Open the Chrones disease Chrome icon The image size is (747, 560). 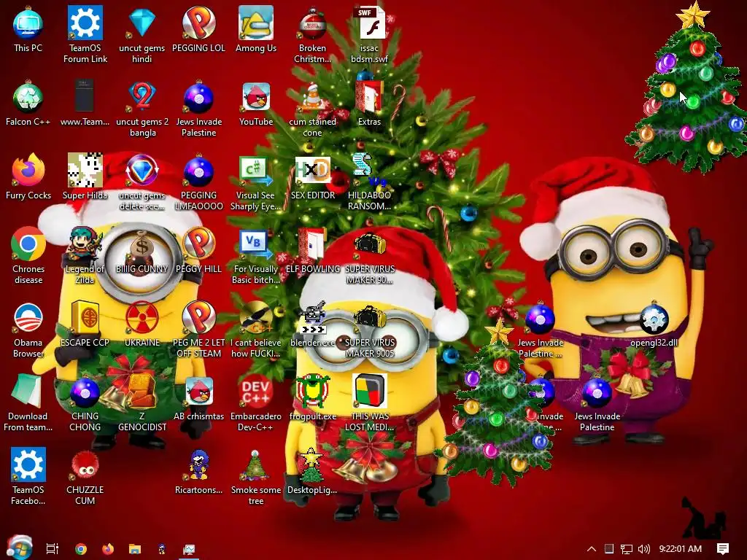tap(28, 244)
